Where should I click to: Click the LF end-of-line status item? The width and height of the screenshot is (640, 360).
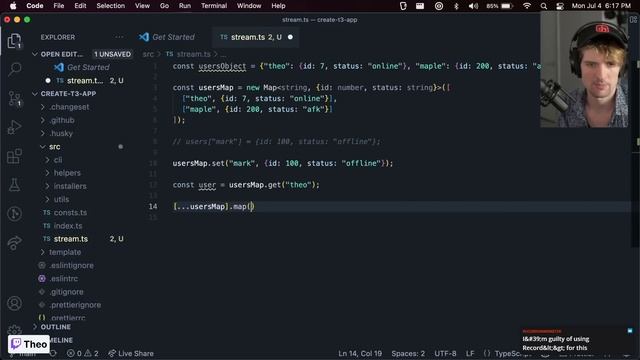(x=470, y=353)
